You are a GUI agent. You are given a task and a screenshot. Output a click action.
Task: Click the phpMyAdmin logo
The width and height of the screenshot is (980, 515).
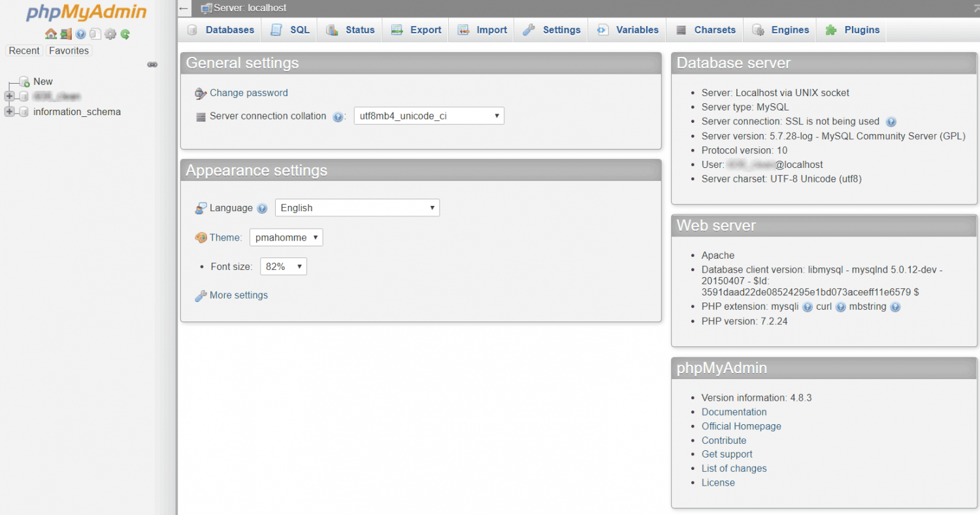(87, 13)
